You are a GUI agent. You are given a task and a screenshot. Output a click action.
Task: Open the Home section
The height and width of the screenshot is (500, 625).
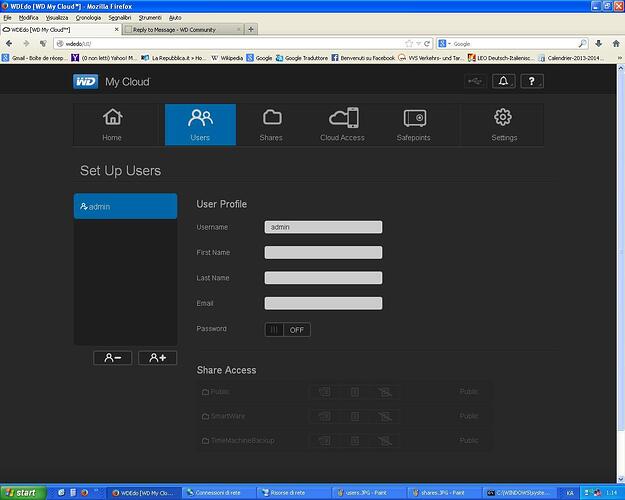click(112, 125)
